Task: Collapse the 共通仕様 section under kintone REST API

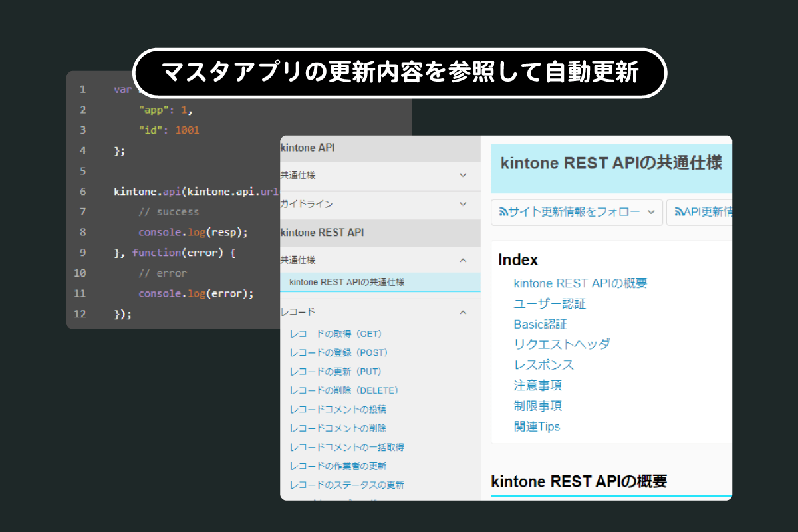Action: coord(380,260)
